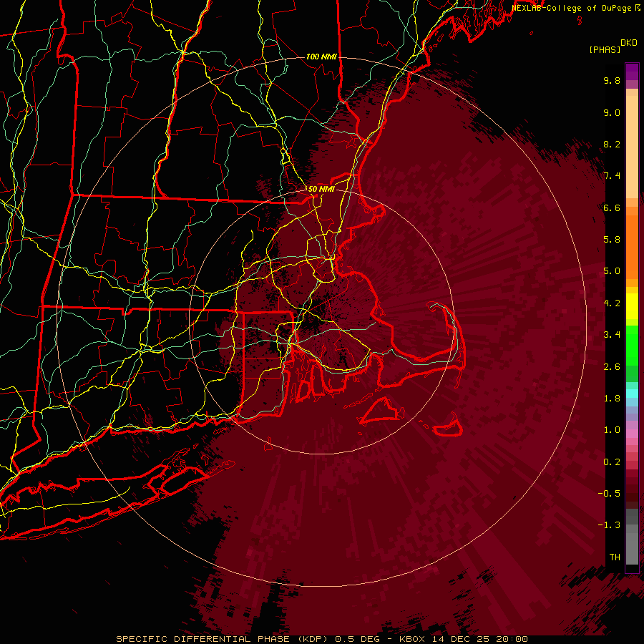
Task: Click the 9.0 scale value
Action: pyautogui.click(x=612, y=112)
